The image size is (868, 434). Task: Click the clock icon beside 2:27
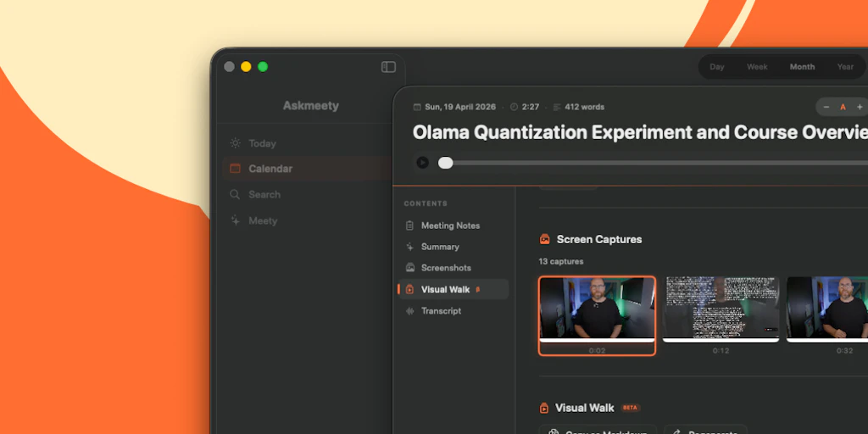point(514,107)
